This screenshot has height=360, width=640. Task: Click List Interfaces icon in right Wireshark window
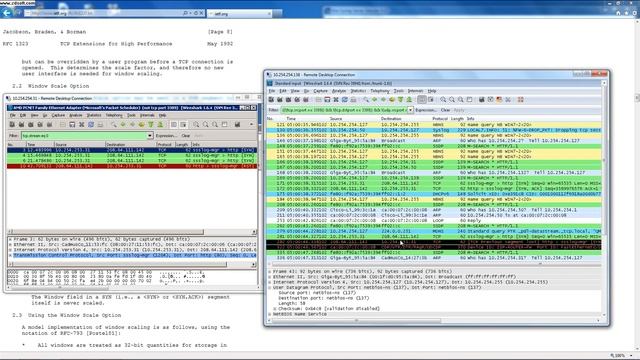click(x=271, y=100)
